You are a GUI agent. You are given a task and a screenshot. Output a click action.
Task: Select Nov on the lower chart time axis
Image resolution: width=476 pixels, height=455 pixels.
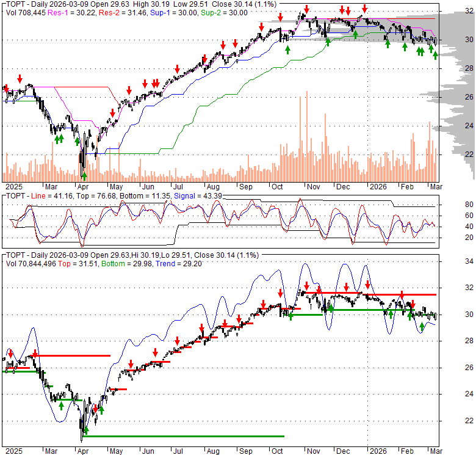point(313,451)
